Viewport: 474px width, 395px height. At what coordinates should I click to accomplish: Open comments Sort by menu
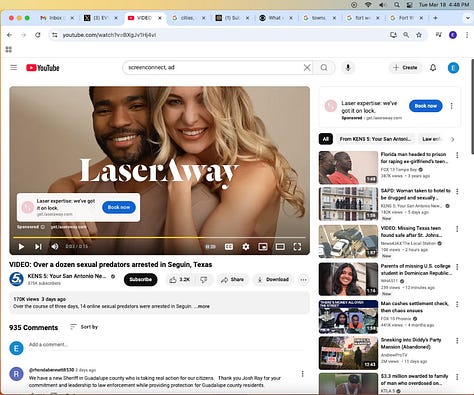pos(84,327)
